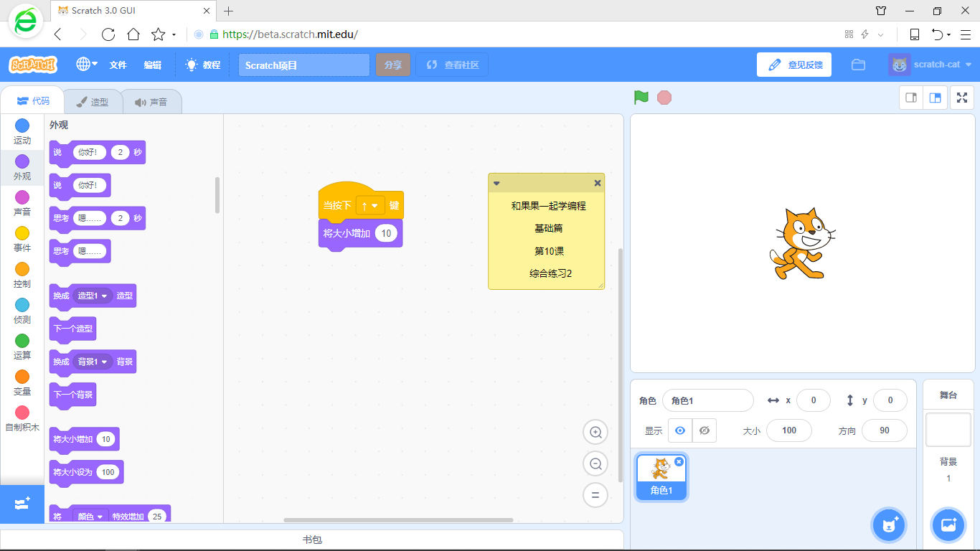Click the workspace horizontal scrollbar
980x551 pixels.
point(398,519)
